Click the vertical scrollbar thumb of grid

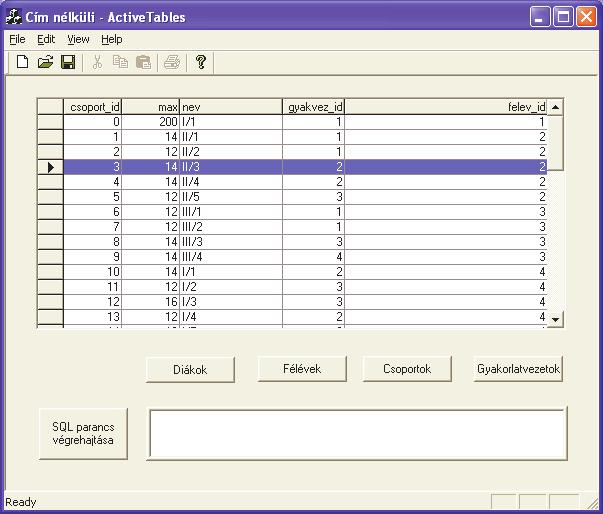[x=555, y=142]
